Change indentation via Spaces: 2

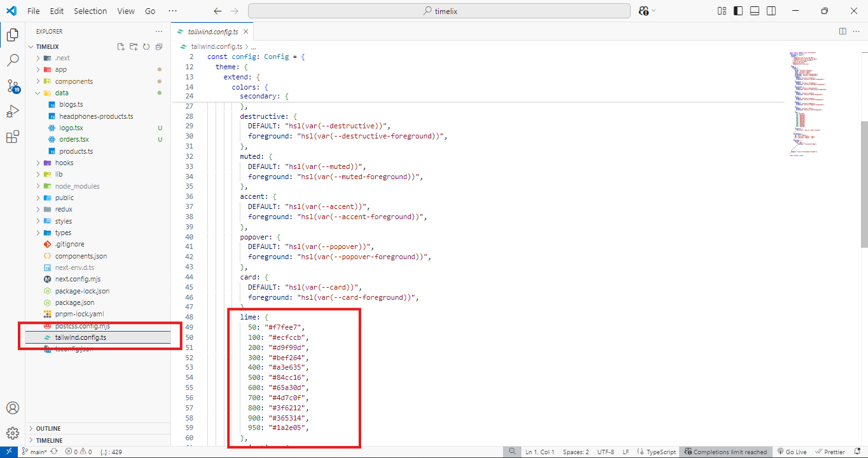point(575,452)
